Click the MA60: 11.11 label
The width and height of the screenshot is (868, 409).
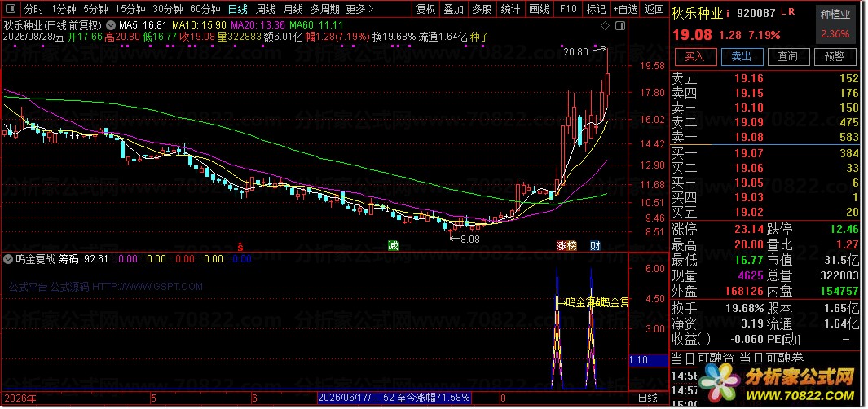pyautogui.click(x=316, y=25)
